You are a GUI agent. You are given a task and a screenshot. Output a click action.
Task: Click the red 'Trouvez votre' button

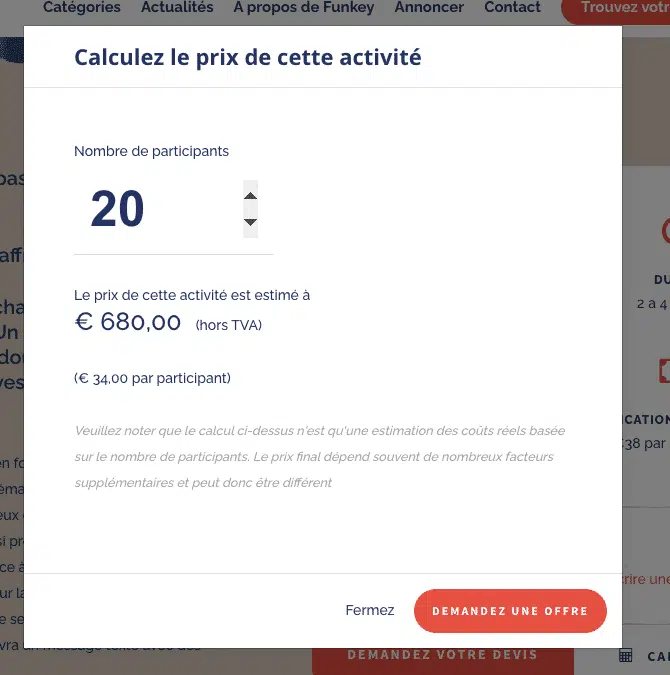(x=620, y=8)
